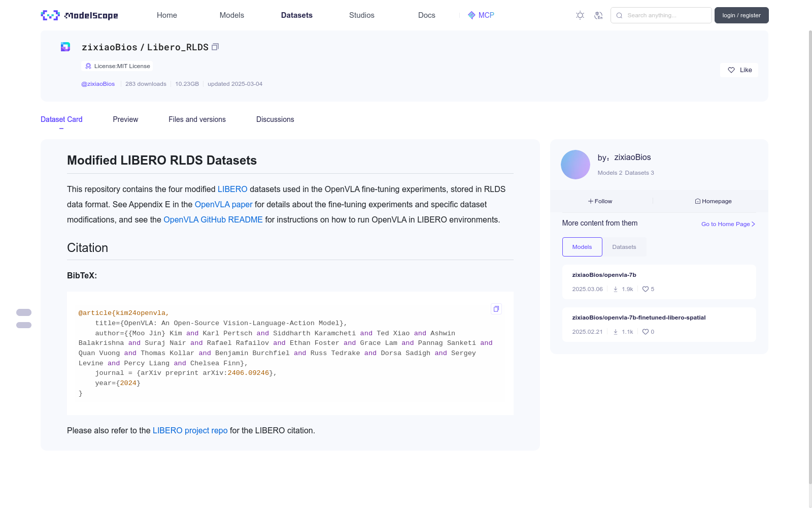The height and width of the screenshot is (508, 812).
Task: Click the "BibTeX:" label
Action: coord(82,275)
